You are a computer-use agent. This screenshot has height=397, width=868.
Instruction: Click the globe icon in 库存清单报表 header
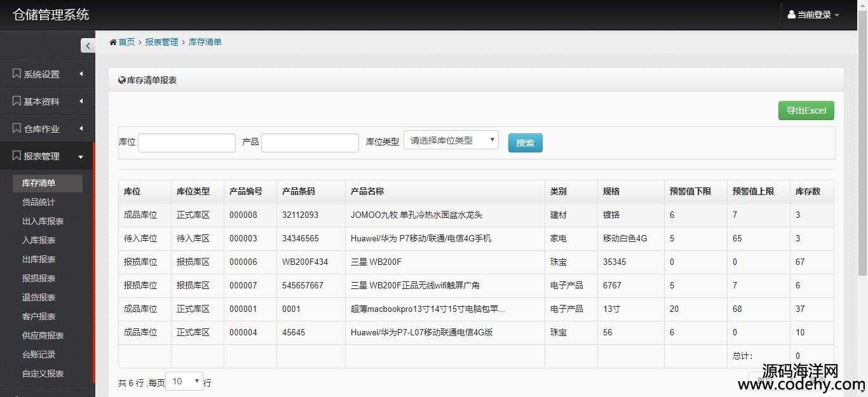pyautogui.click(x=122, y=80)
